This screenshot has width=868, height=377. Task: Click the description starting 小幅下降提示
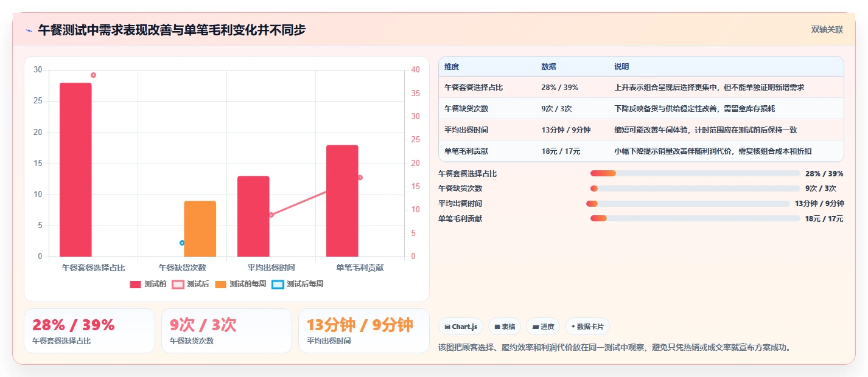pos(713,151)
